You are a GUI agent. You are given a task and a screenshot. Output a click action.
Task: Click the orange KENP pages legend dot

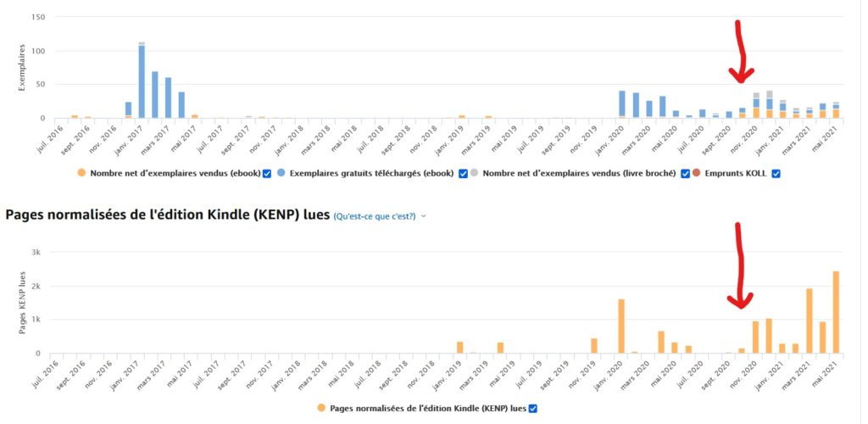coord(321,408)
